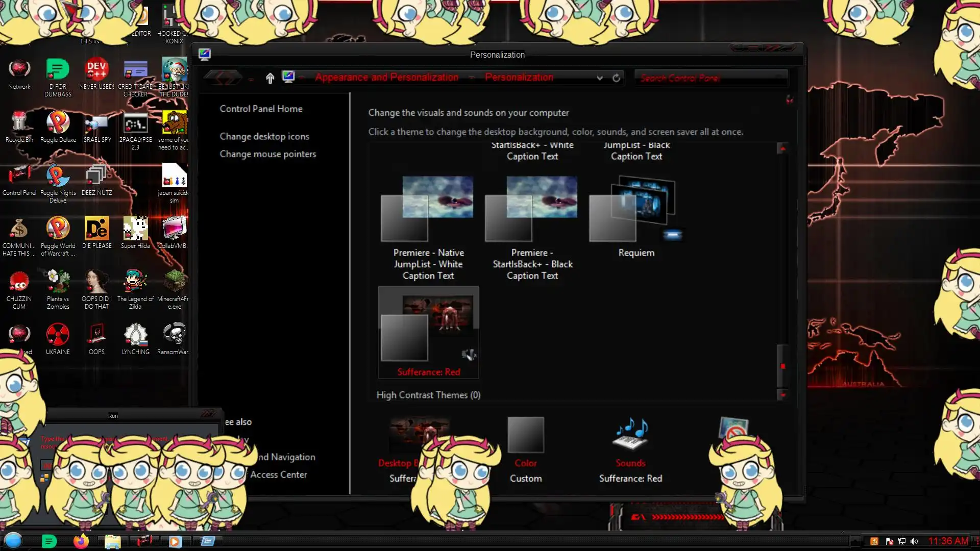This screenshot has width=980, height=551.
Task: Click the Personalization breadcrumb segment
Action: point(519,78)
